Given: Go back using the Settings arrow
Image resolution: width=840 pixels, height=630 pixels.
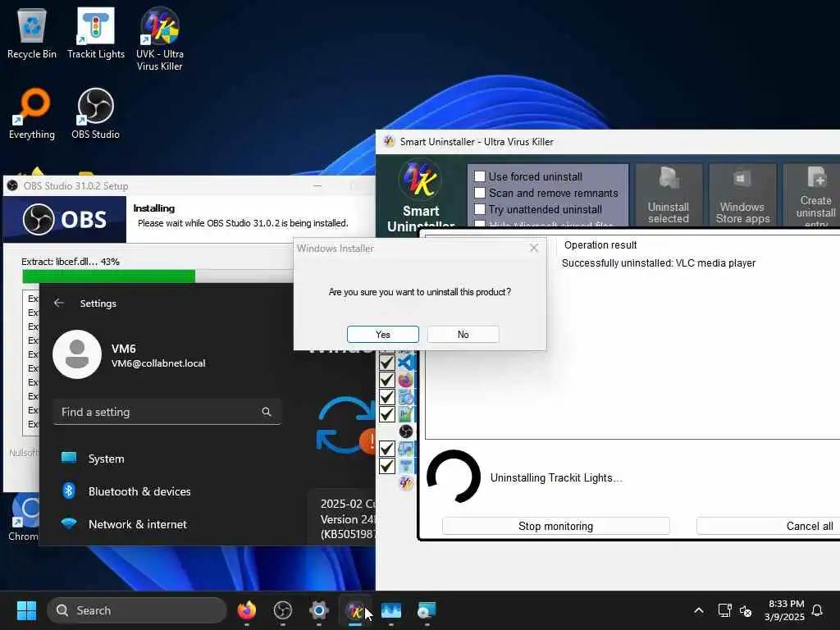Looking at the screenshot, I should pos(59,303).
